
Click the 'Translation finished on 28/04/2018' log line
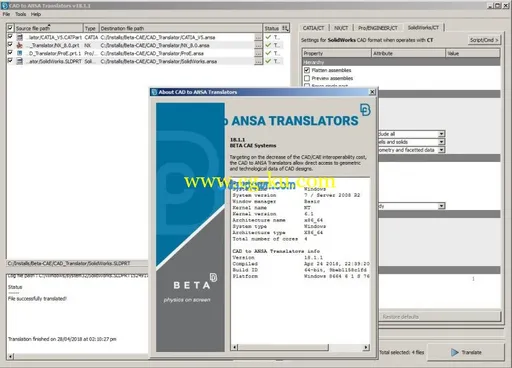[62, 339]
